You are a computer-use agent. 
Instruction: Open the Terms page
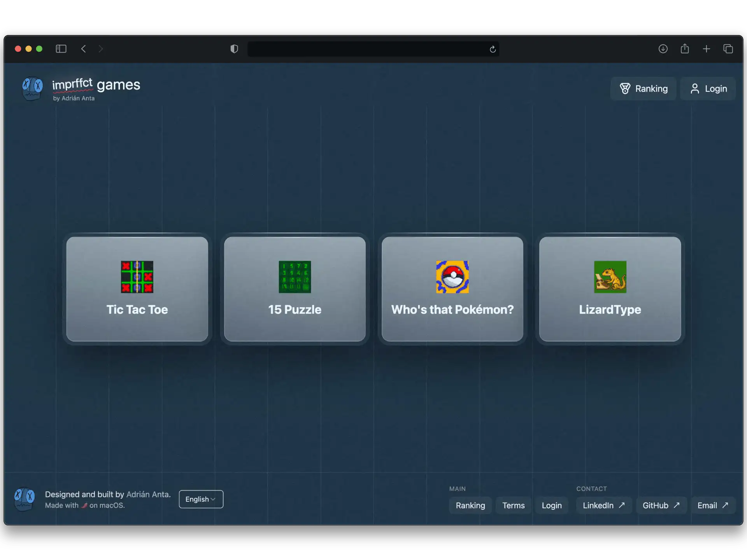pos(514,505)
